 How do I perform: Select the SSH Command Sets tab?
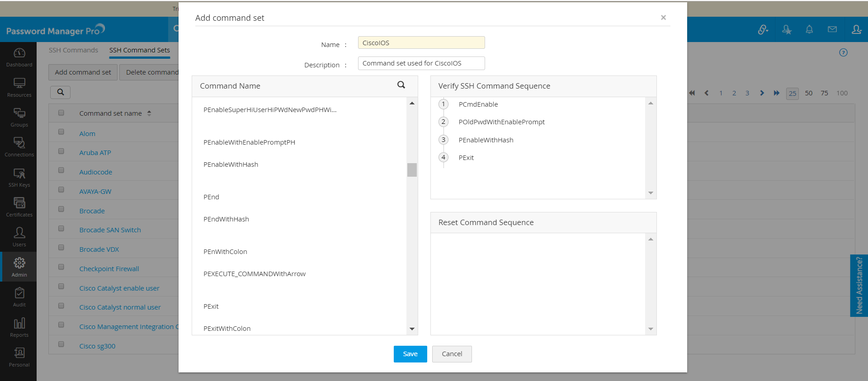(139, 50)
